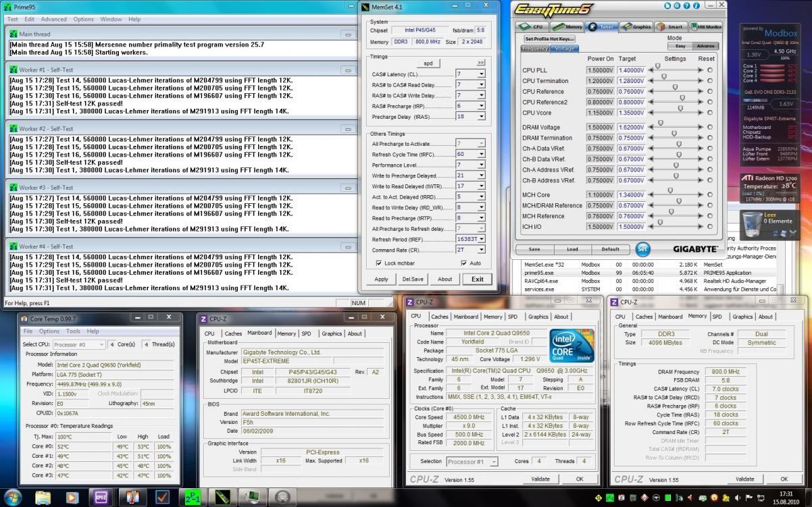
Task: Open the Precharge Delay (tRAS) dropdown
Action: tap(481, 117)
